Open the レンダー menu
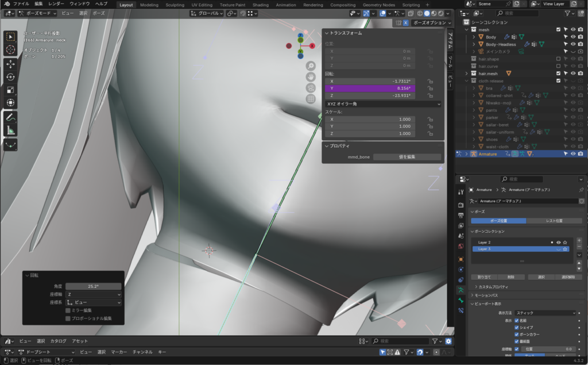 56,4
